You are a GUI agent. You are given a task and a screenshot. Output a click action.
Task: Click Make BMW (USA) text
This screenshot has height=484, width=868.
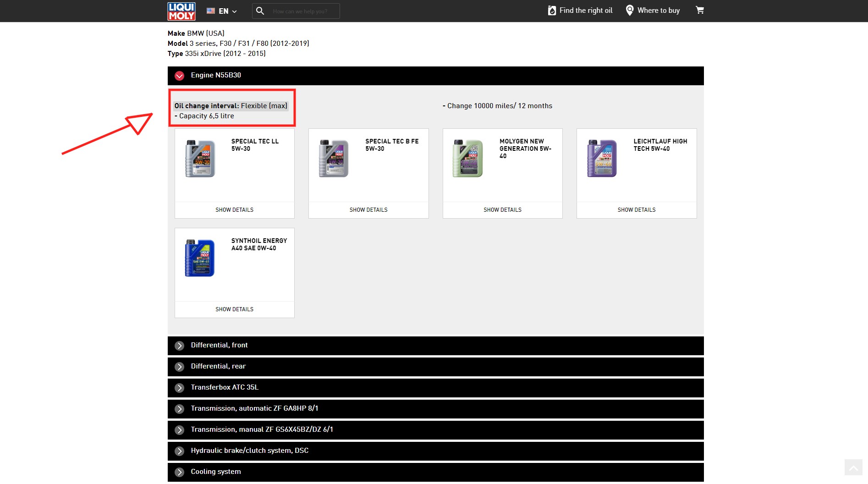pos(196,33)
